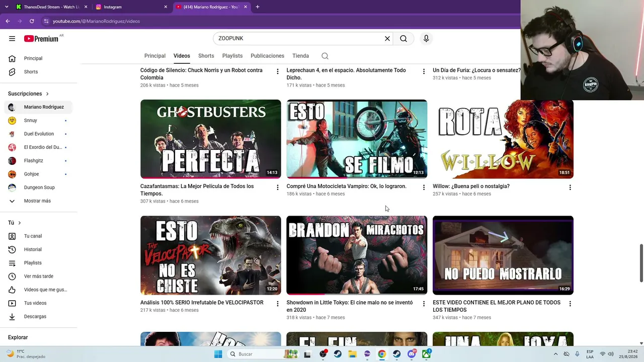Open Ver más tarde list
The width and height of the screenshot is (644, 362).
[x=38, y=276]
